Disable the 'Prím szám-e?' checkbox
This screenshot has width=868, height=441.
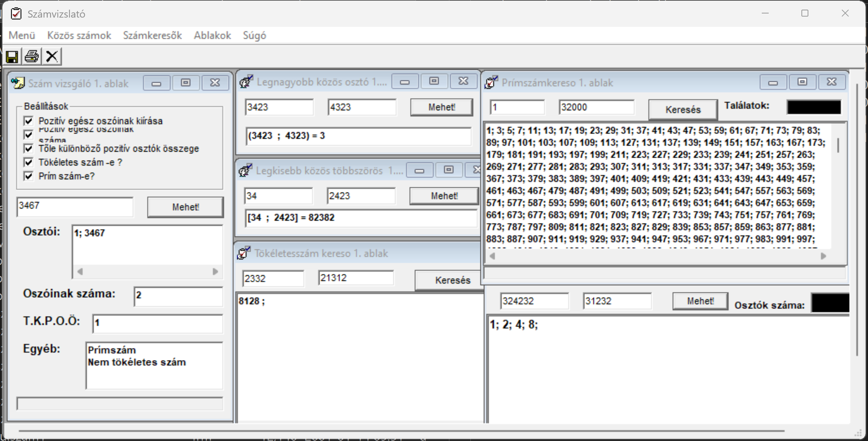tap(29, 176)
